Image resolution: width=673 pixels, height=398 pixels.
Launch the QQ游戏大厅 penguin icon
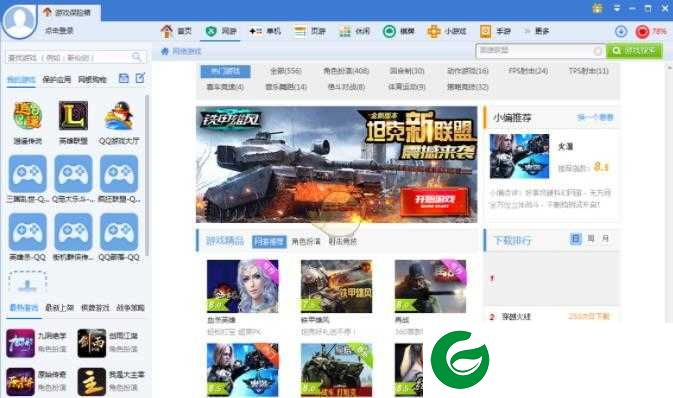119,115
